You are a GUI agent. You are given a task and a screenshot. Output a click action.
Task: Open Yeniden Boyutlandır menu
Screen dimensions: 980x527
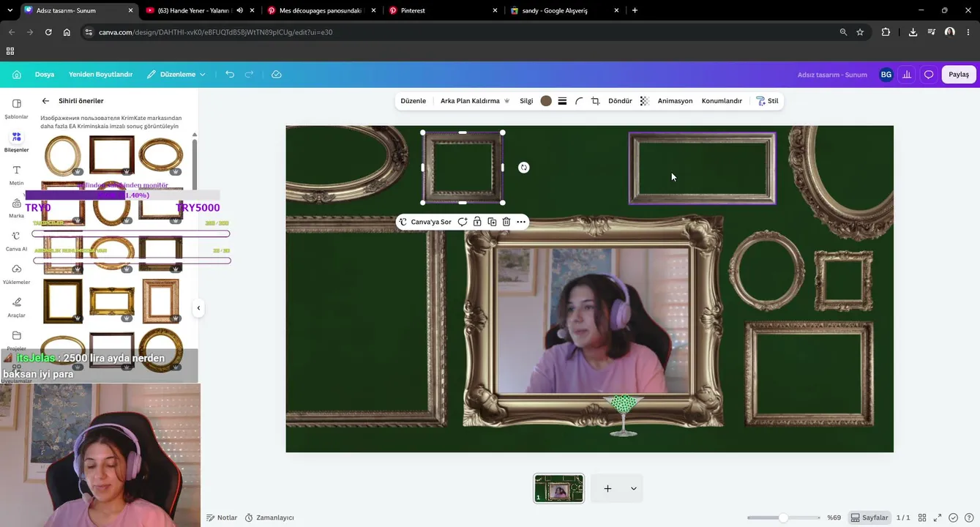(x=101, y=75)
